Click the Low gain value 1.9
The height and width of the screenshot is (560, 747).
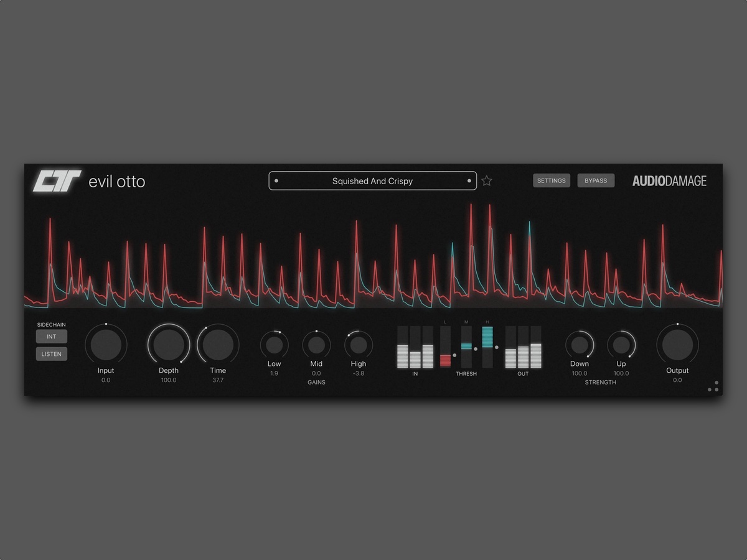[x=274, y=373]
